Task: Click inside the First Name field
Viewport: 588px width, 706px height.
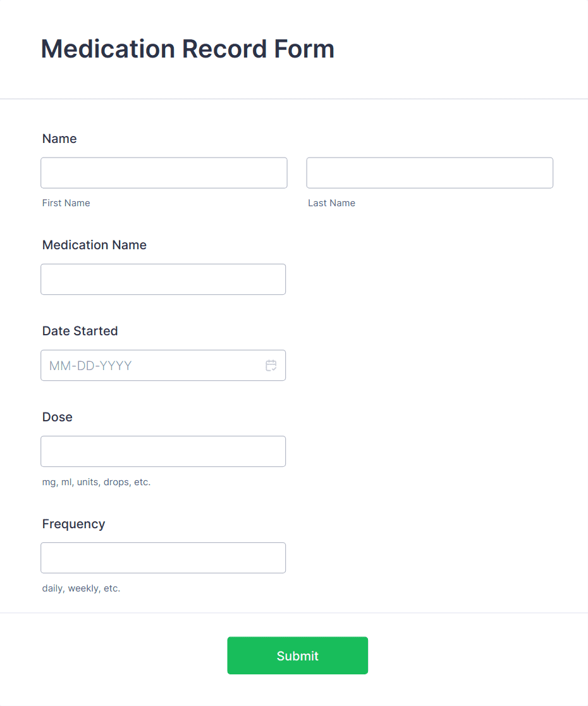Action: [163, 172]
